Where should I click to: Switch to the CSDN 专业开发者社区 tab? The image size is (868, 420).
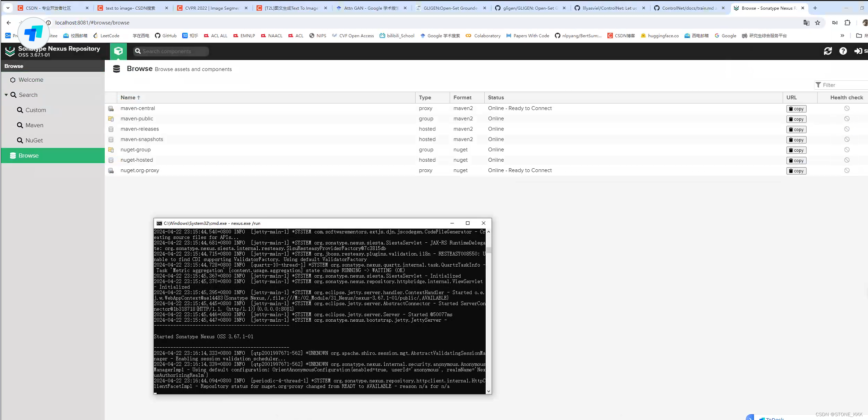click(x=53, y=8)
